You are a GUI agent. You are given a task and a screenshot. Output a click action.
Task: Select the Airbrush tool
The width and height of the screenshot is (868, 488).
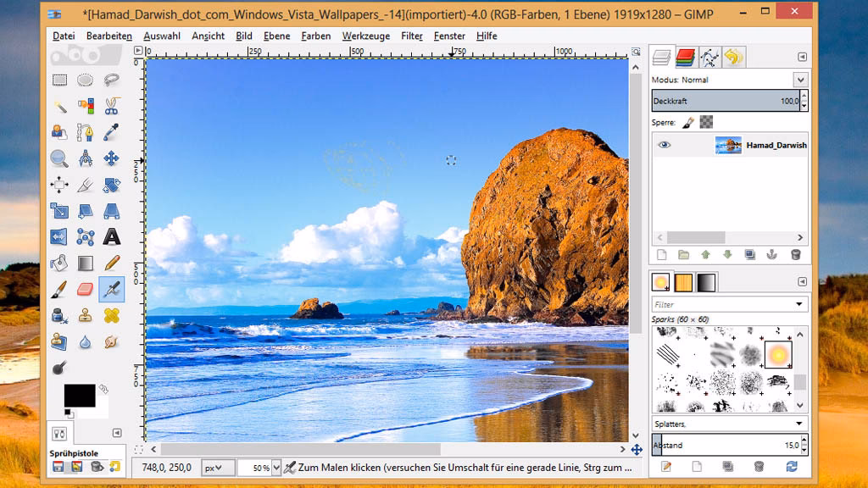pos(113,290)
